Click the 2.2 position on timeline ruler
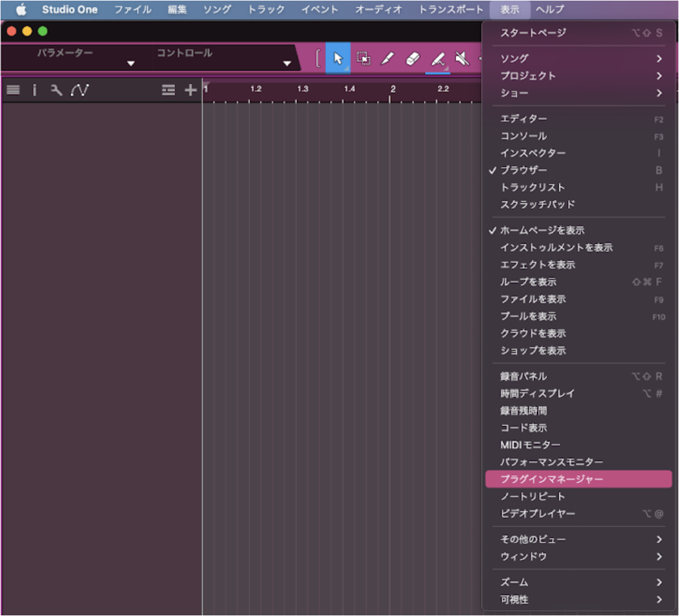679x616 pixels. click(443, 89)
